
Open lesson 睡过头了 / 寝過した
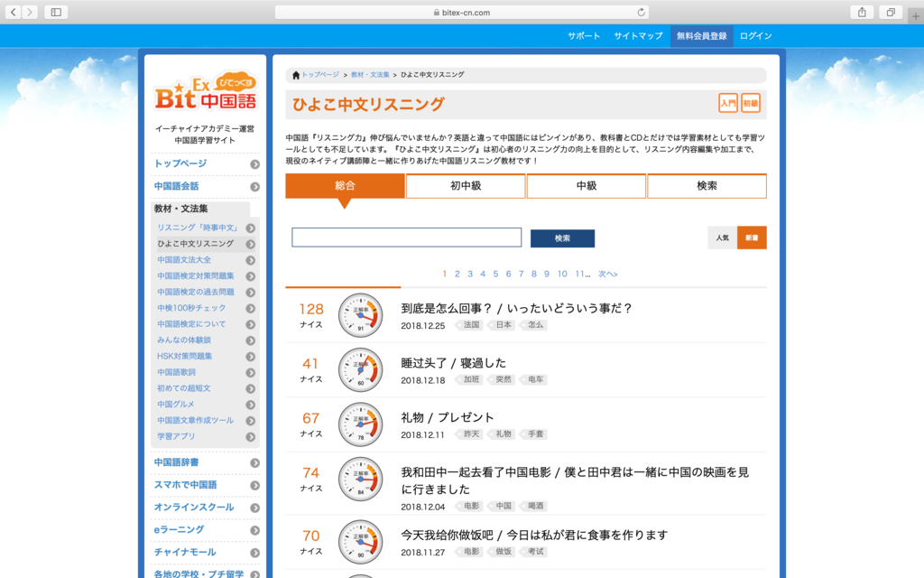tap(453, 363)
